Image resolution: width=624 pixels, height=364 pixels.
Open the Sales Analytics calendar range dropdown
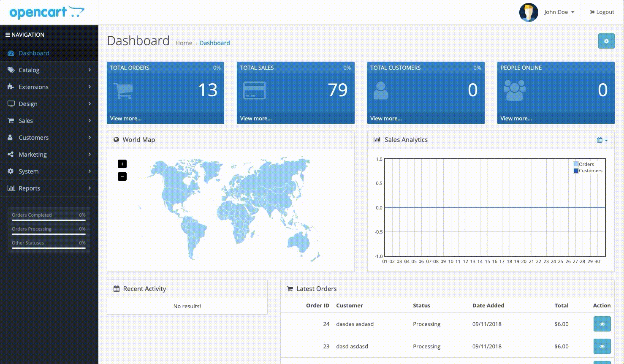point(602,140)
